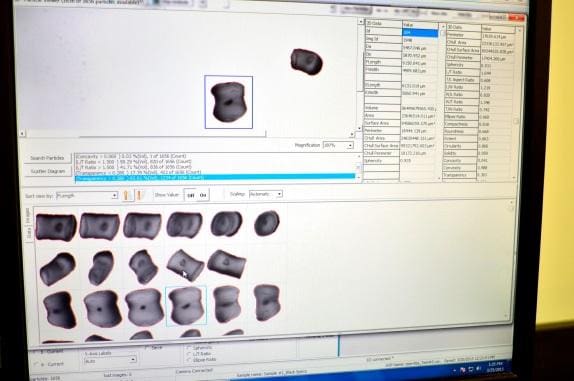Image resolution: width=574 pixels, height=381 pixels.
Task: Click the selected thumbnail with the cyan border
Action: [x=186, y=306]
